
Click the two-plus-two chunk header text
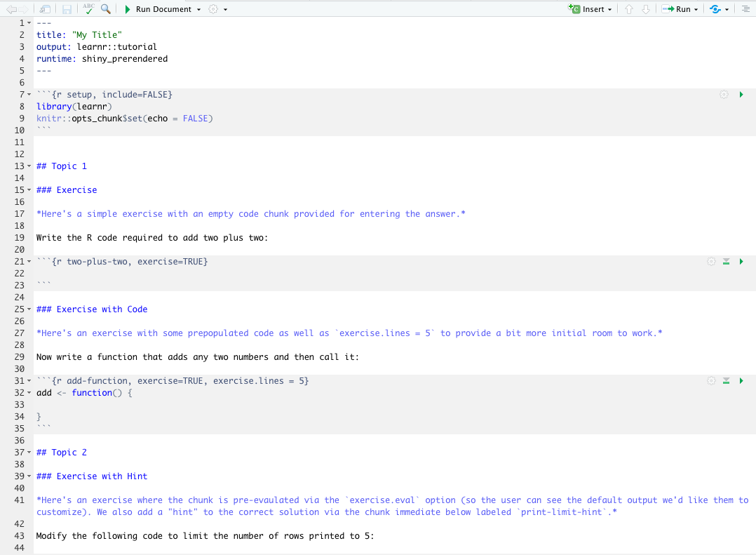click(x=122, y=261)
